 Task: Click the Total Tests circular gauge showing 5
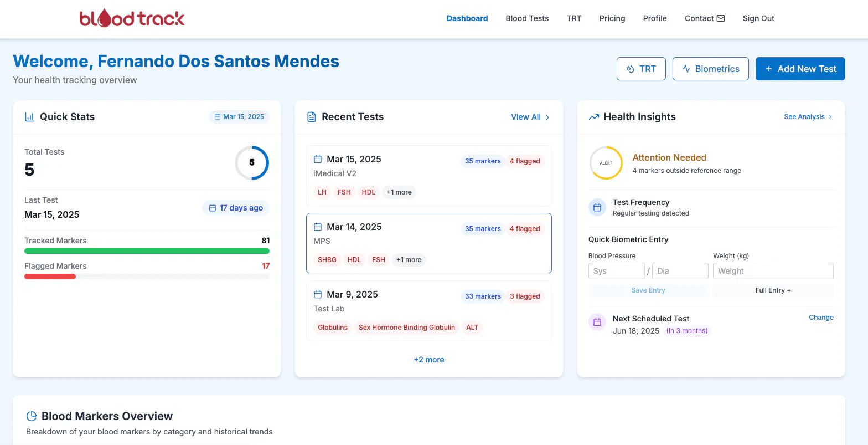coord(252,163)
